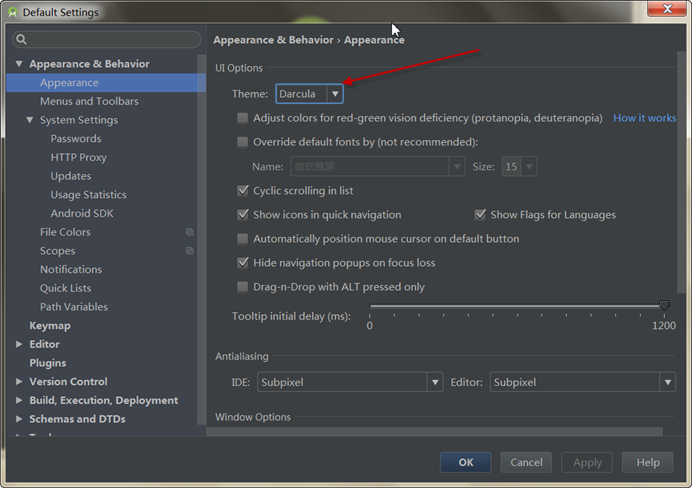Collapse the Appearance & Behavior section

point(19,64)
